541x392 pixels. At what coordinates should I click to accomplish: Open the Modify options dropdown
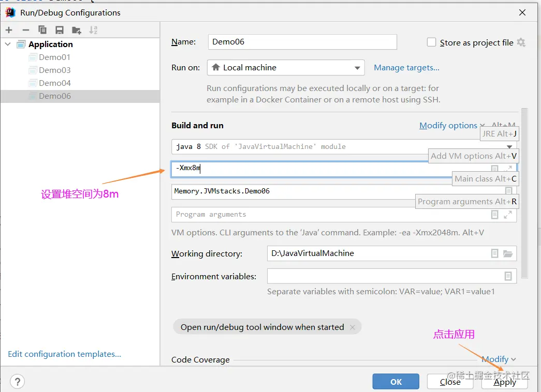(x=452, y=126)
